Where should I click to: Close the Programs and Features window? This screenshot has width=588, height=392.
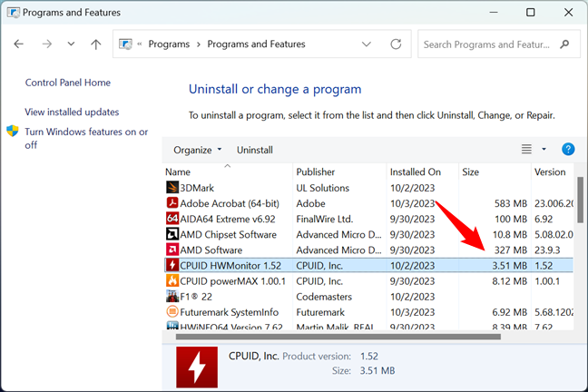[569, 13]
